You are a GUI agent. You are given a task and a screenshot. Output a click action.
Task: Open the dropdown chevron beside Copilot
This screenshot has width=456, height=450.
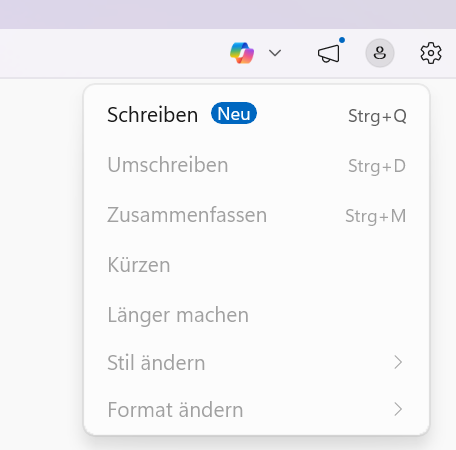[275, 53]
